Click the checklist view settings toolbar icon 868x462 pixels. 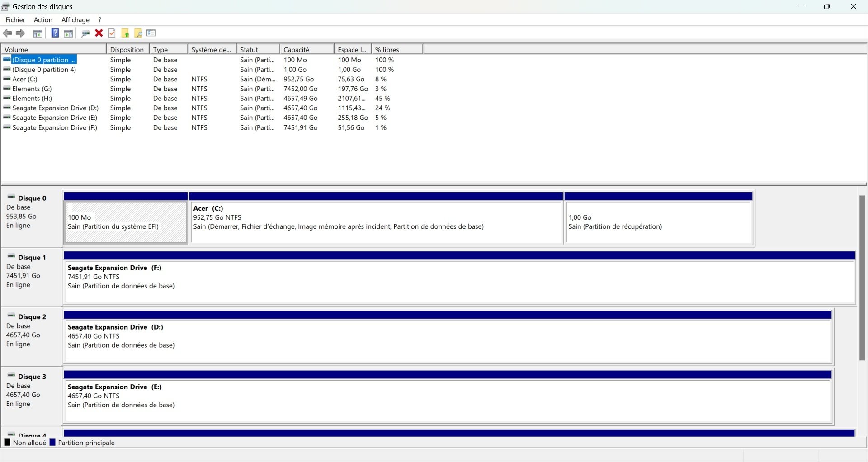click(151, 33)
